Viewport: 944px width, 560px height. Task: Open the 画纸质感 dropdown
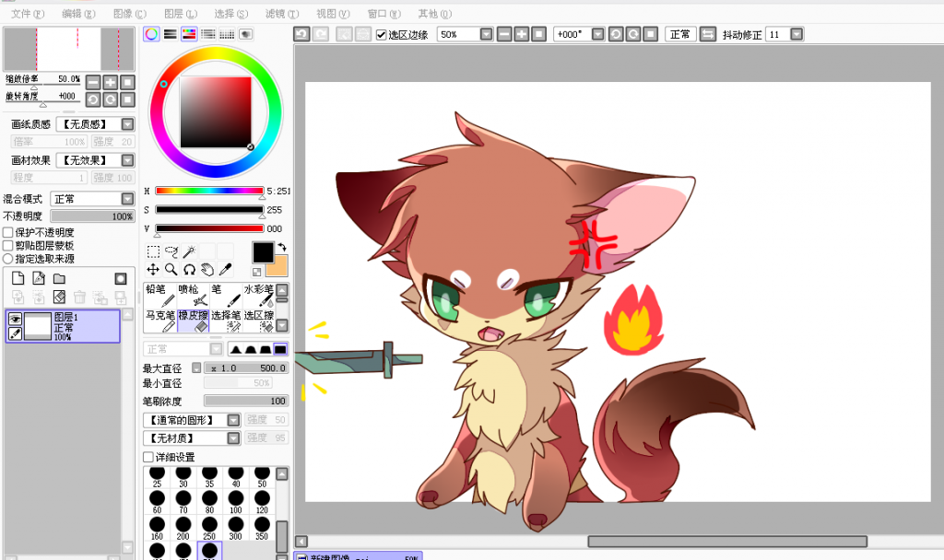(x=127, y=124)
